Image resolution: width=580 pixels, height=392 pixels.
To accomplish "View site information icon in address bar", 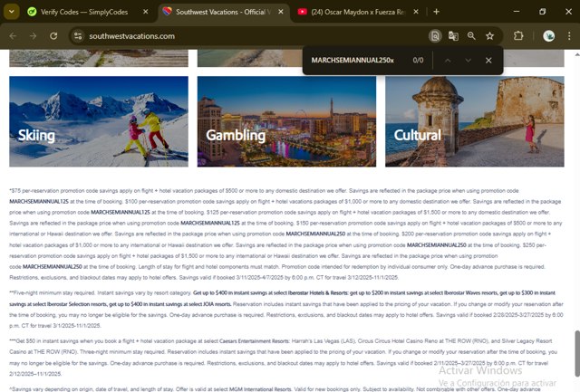I will [x=78, y=36].
